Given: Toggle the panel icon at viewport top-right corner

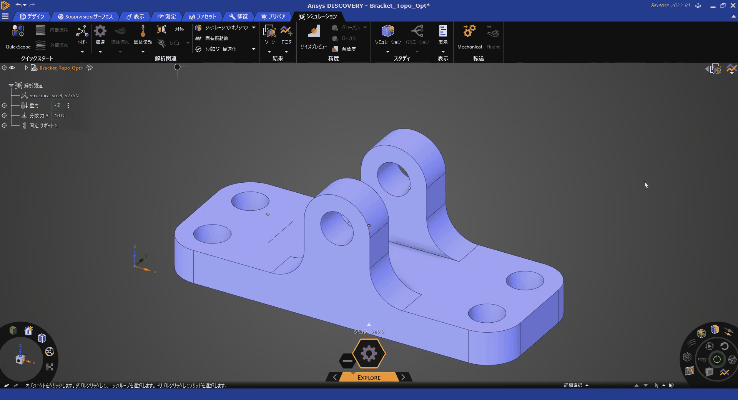Looking at the screenshot, I should point(714,69).
